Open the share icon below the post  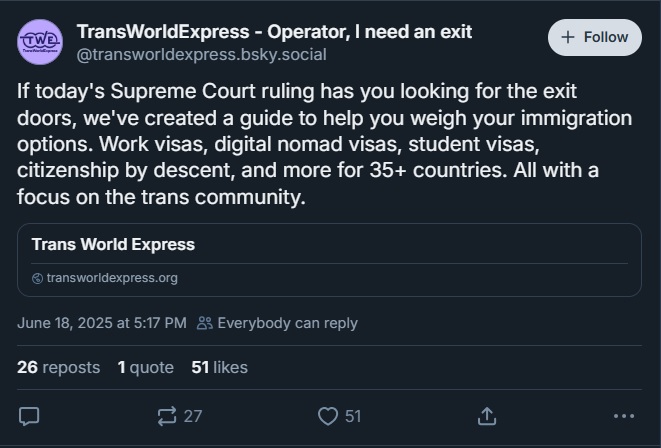click(x=487, y=415)
